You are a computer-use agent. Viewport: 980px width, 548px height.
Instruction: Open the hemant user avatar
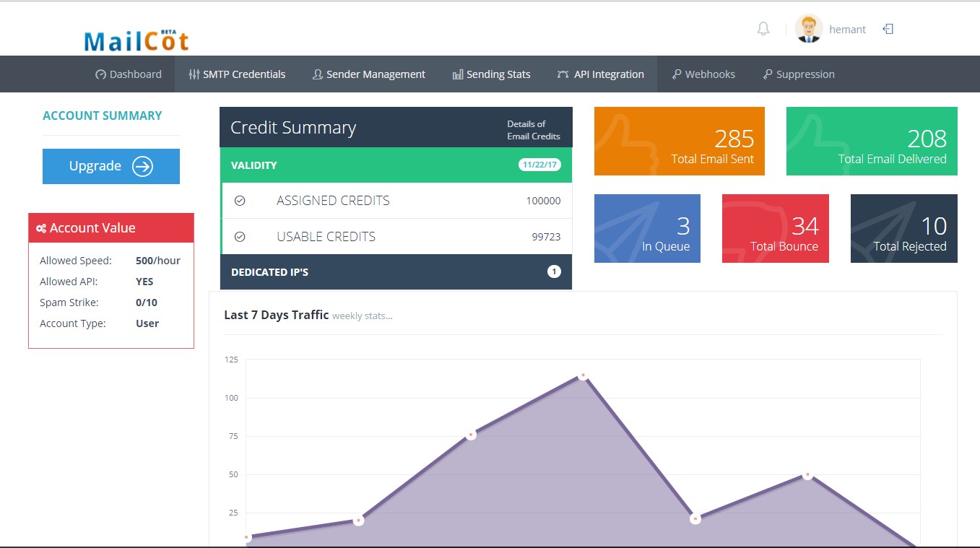coord(809,29)
